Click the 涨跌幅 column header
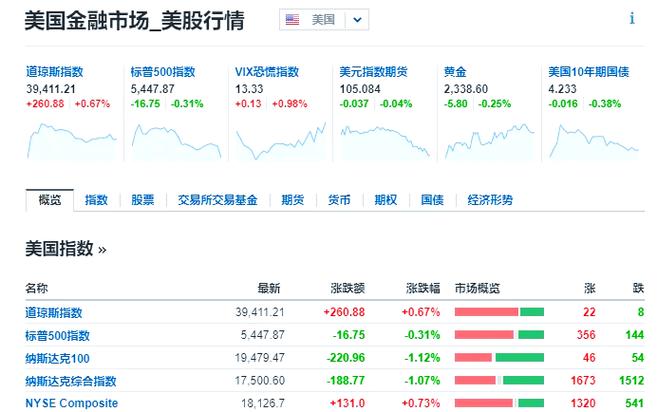Screen dimensions: 657x412 [423, 288]
